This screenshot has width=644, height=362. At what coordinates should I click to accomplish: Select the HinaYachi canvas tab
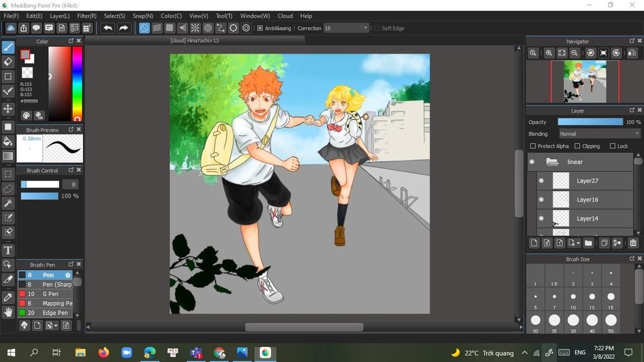[195, 41]
